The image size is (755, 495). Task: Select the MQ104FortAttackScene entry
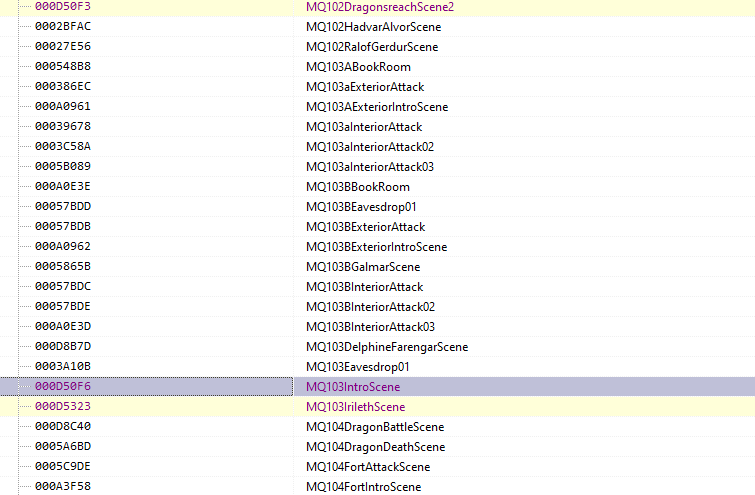[368, 467]
